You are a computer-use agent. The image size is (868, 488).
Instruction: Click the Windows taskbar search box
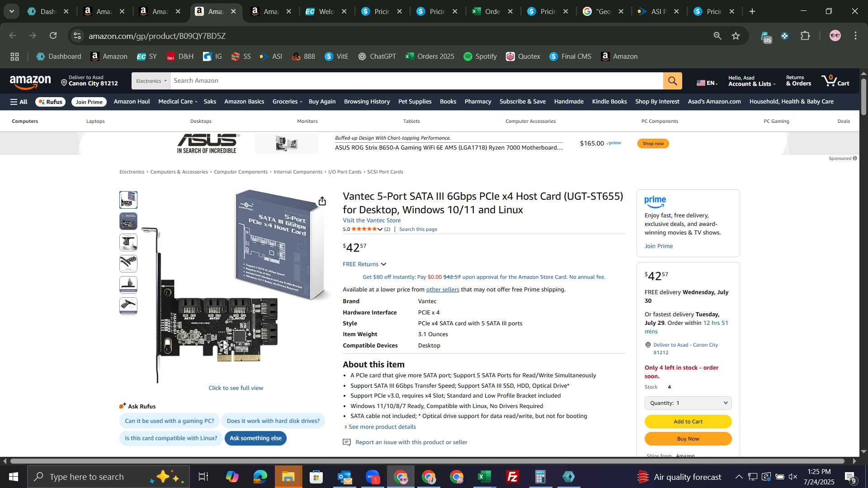pyautogui.click(x=108, y=477)
